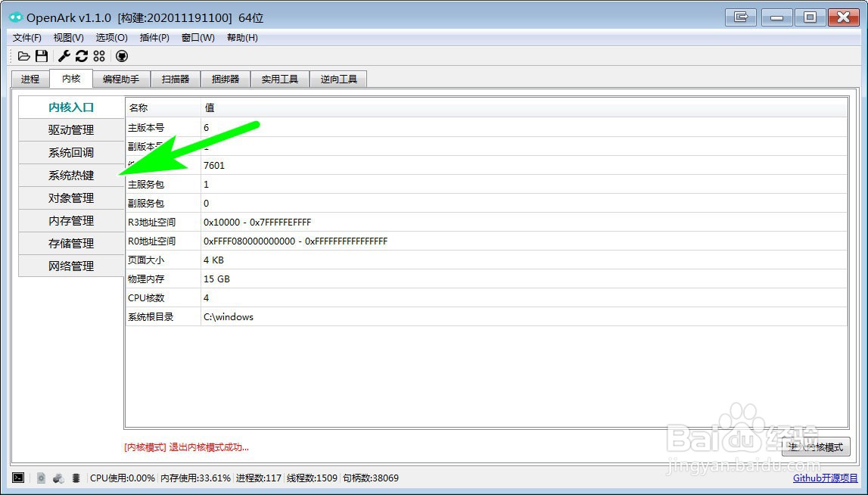Viewport: 868px width, 495px height.
Task: Open the console icon in status bar
Action: coord(18,478)
